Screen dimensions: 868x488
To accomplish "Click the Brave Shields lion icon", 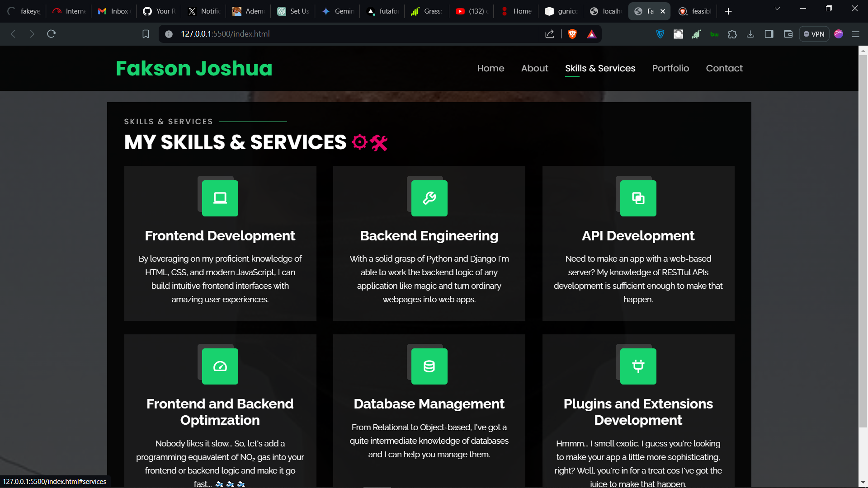I will click(x=572, y=34).
